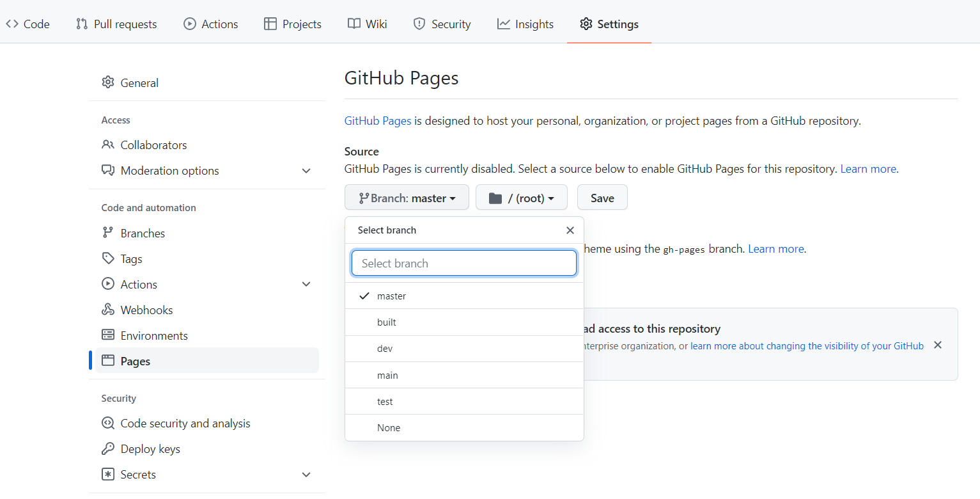
Task: Open the Wiki tab
Action: point(368,24)
